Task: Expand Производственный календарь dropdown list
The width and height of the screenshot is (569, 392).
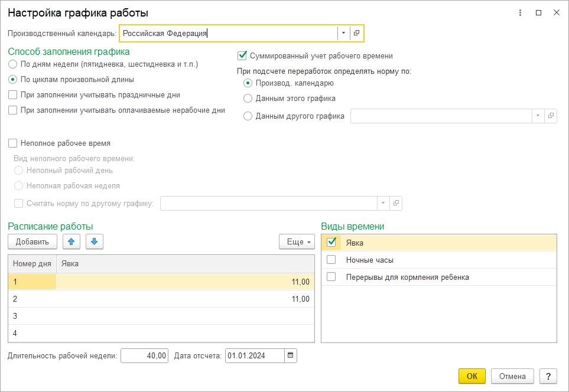Action: (x=343, y=33)
